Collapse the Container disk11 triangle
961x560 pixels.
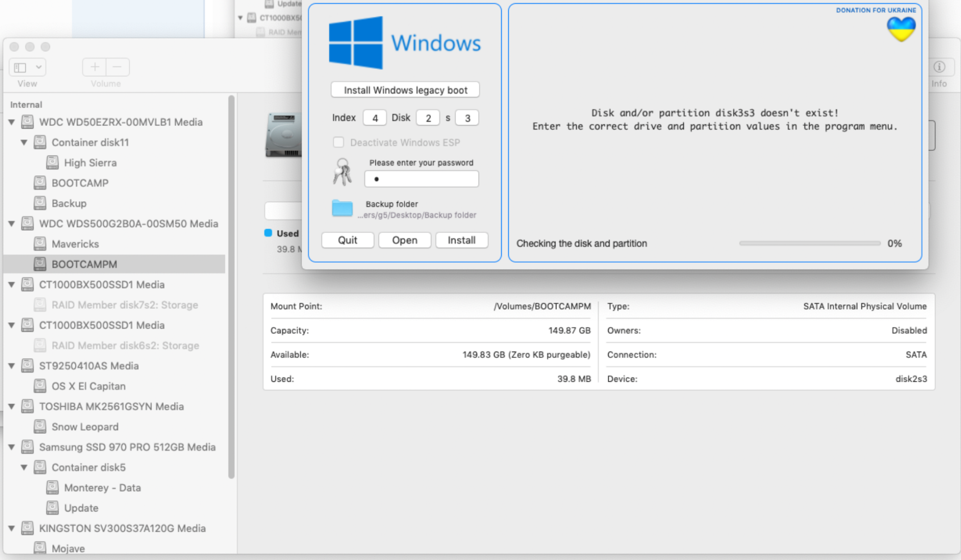24,143
